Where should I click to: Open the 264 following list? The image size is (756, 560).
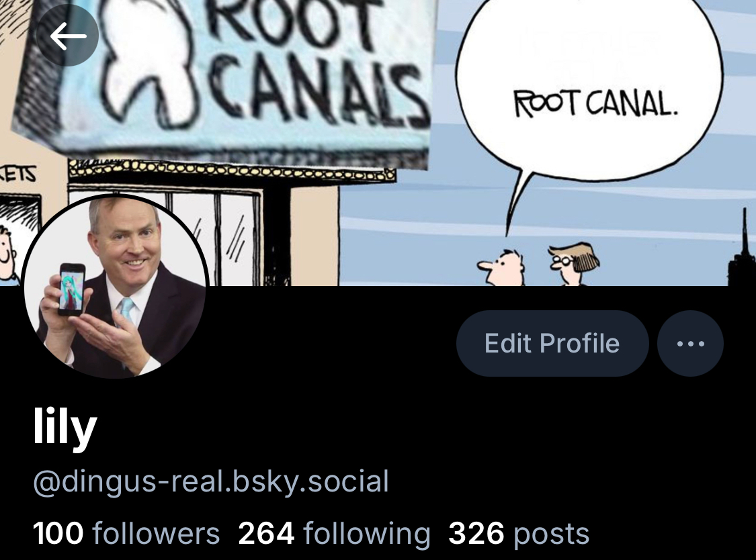pos(334,534)
